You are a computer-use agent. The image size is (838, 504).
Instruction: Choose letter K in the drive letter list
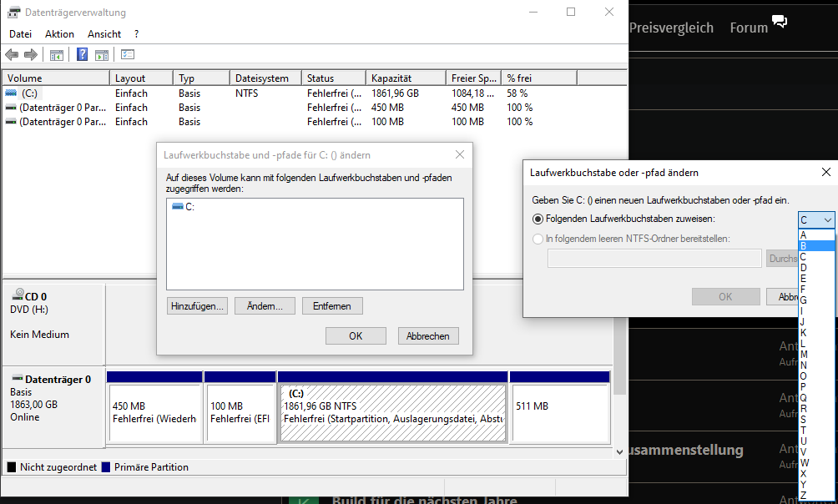(816, 333)
